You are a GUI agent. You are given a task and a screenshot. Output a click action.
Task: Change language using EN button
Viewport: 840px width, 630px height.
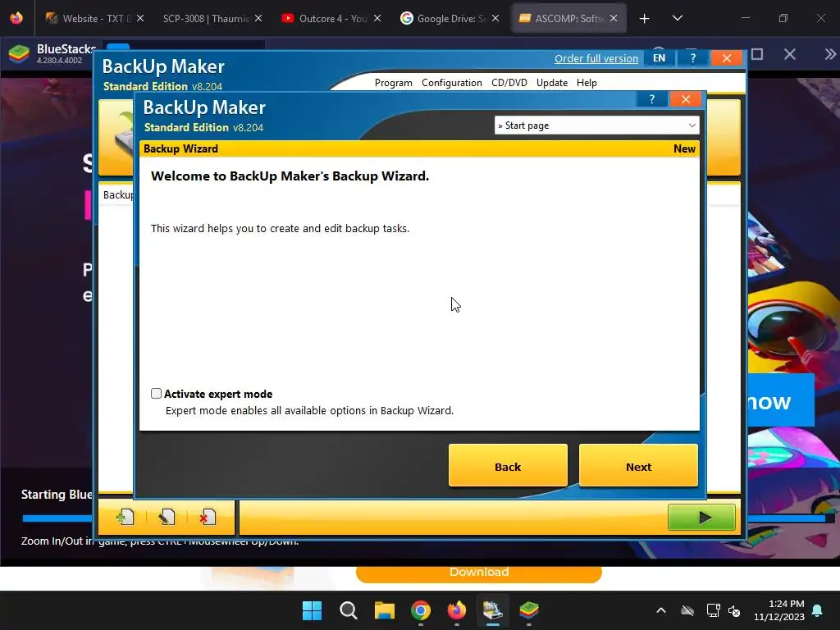pyautogui.click(x=659, y=58)
